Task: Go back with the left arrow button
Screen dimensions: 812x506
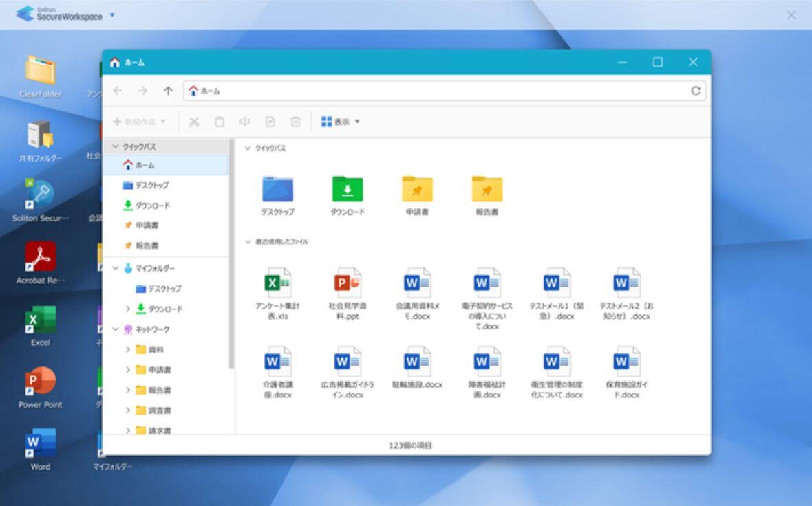Action: point(118,91)
